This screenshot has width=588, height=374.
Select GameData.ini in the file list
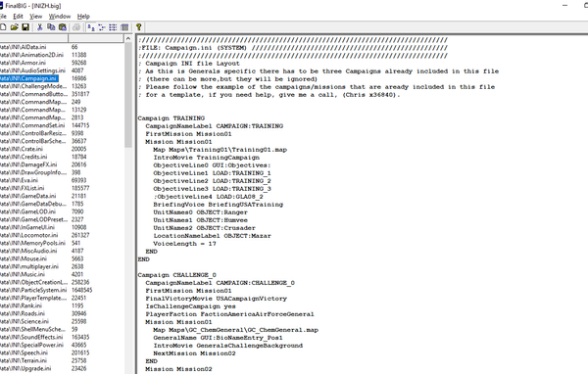tap(28, 196)
